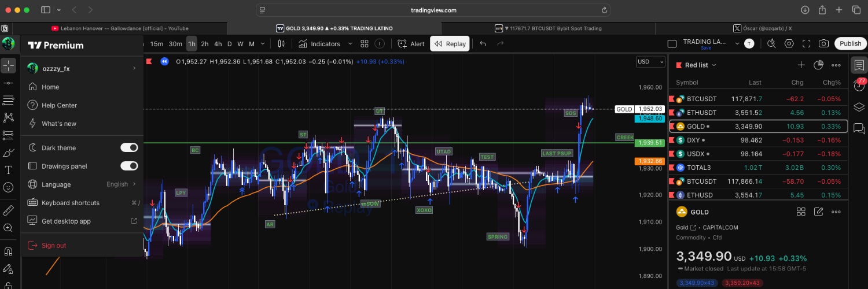Select What's new menu item
This screenshot has width=868, height=289.
(82, 124)
